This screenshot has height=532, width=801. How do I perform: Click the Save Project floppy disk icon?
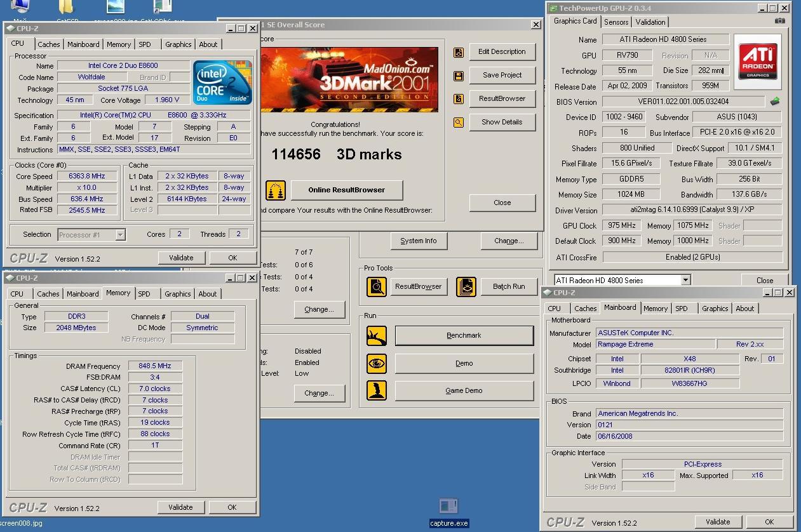[459, 76]
